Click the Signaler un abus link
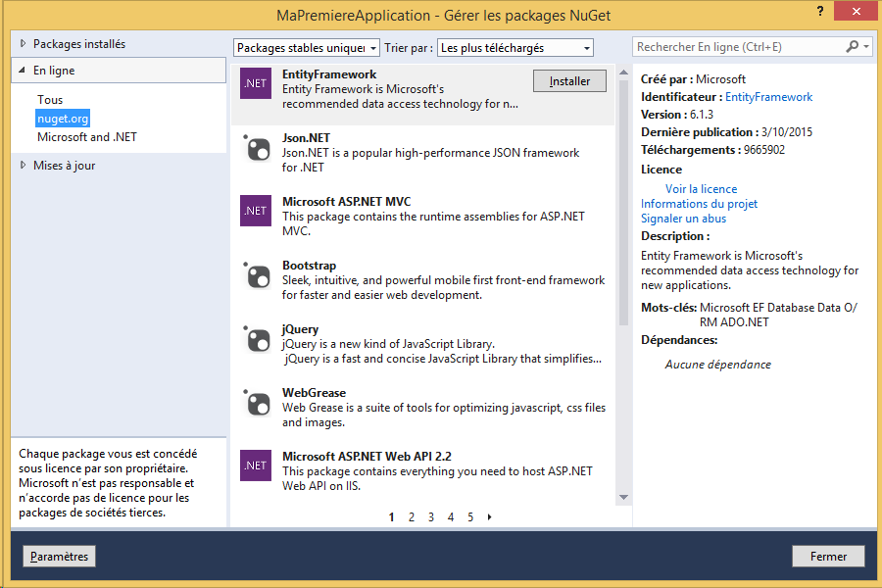The image size is (882, 588). (683, 219)
